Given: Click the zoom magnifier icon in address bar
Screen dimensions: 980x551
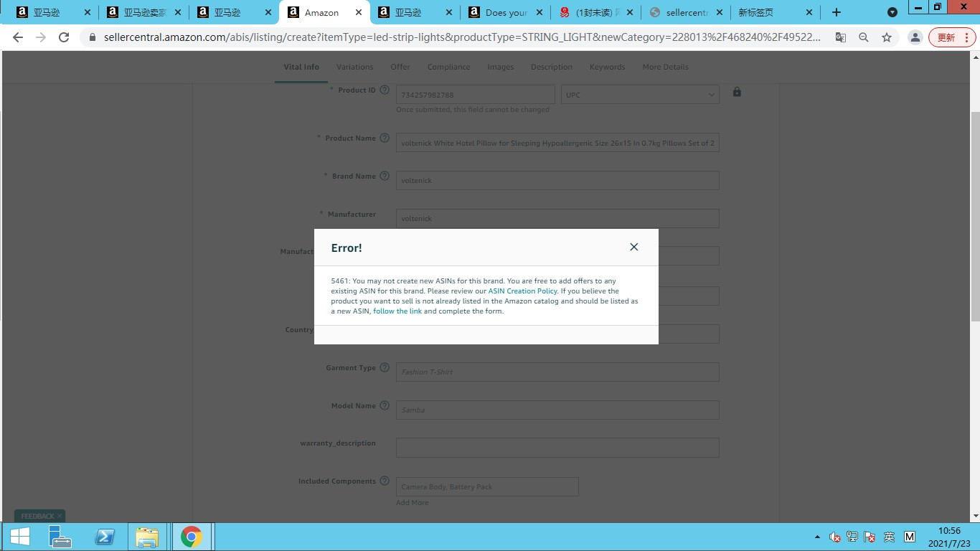Looking at the screenshot, I should click(864, 37).
